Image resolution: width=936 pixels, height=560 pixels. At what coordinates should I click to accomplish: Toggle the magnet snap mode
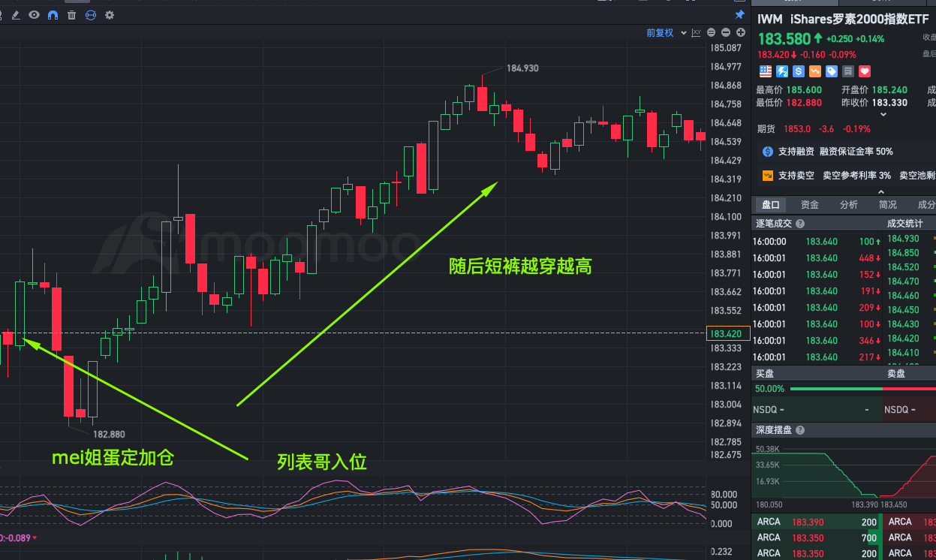[53, 15]
